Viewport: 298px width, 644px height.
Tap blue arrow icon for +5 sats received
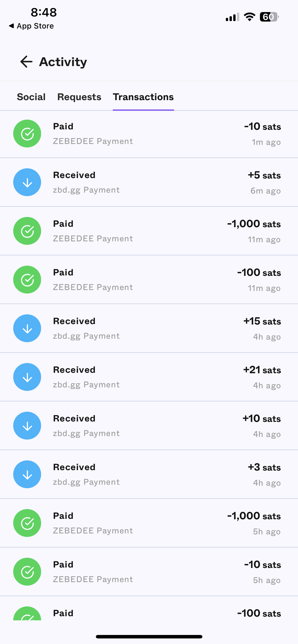[x=27, y=182]
